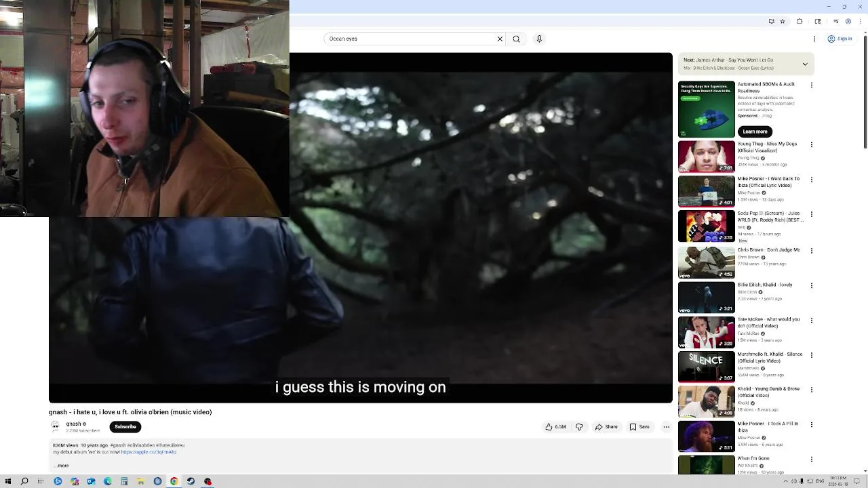Image resolution: width=868 pixels, height=488 pixels.
Task: Open options for Marshmello Silence video
Action: [x=812, y=355]
